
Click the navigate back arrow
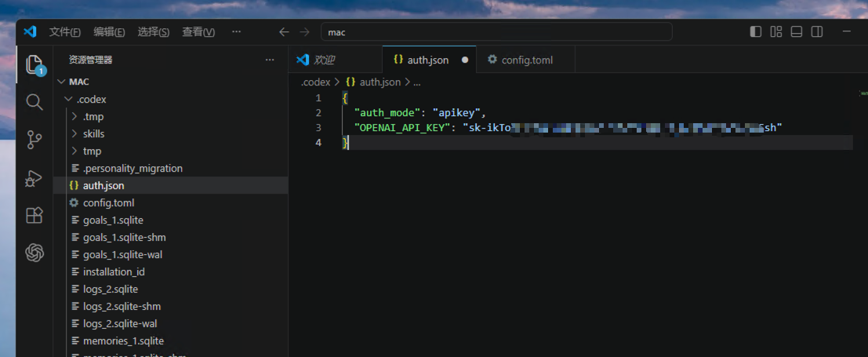coord(284,32)
